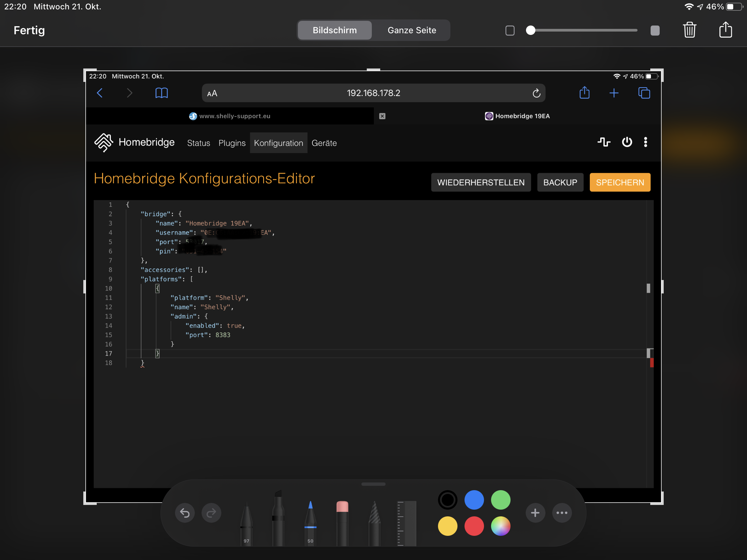Select the Bildschirm segment

(334, 30)
